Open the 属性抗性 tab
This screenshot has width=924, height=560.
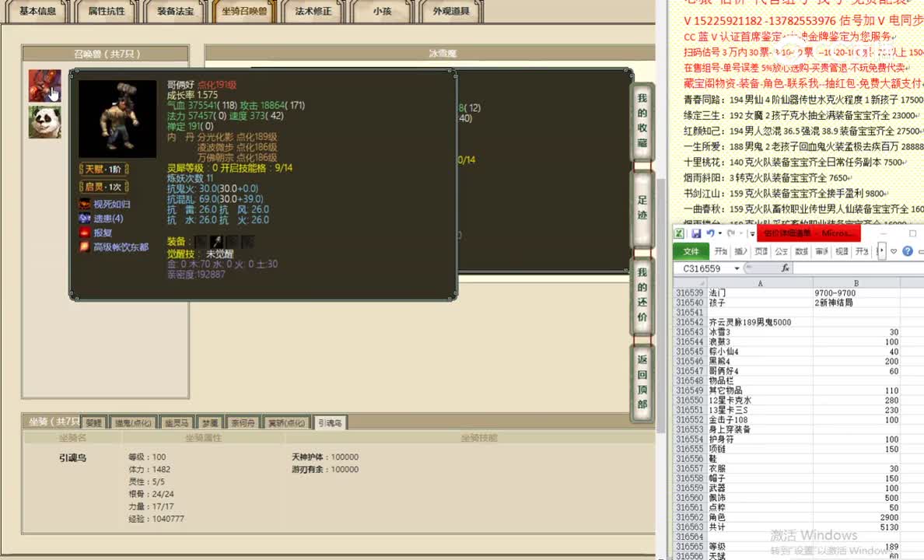point(106,11)
